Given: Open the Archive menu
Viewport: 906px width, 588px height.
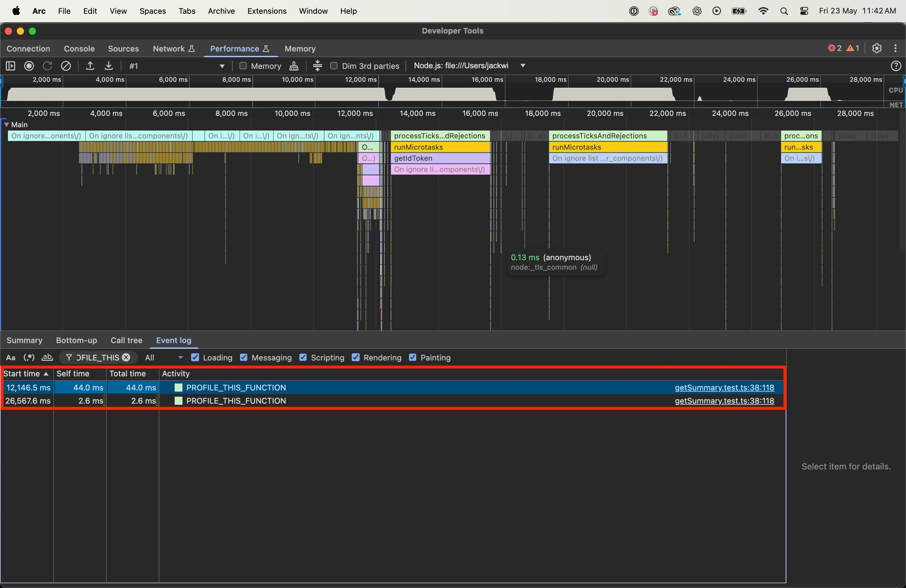Looking at the screenshot, I should (x=221, y=11).
